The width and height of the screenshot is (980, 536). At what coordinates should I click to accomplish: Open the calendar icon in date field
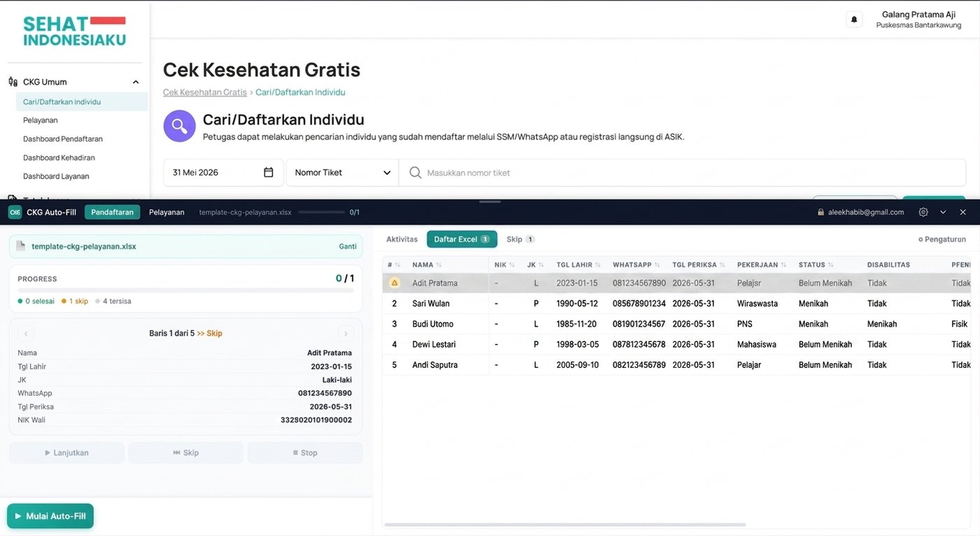coord(268,172)
